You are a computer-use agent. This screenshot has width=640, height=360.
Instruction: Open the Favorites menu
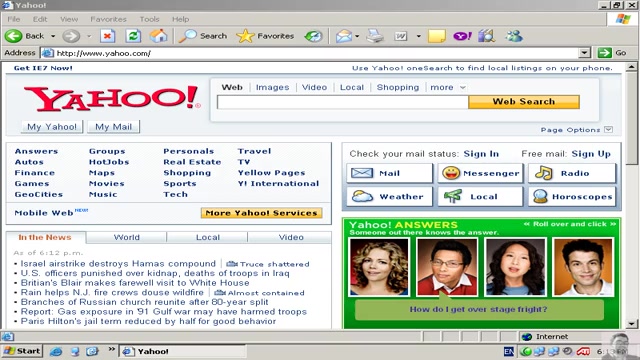click(x=108, y=19)
